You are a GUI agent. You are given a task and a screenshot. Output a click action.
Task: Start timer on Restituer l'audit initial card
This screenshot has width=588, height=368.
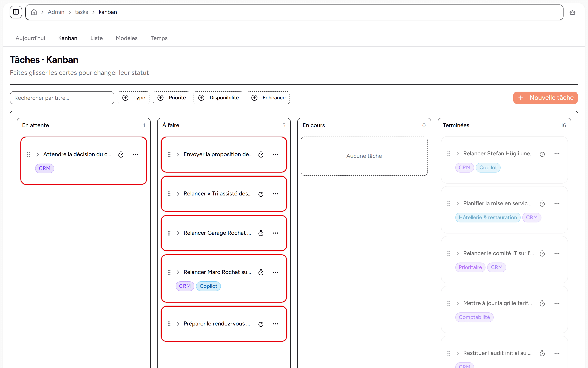point(542,353)
